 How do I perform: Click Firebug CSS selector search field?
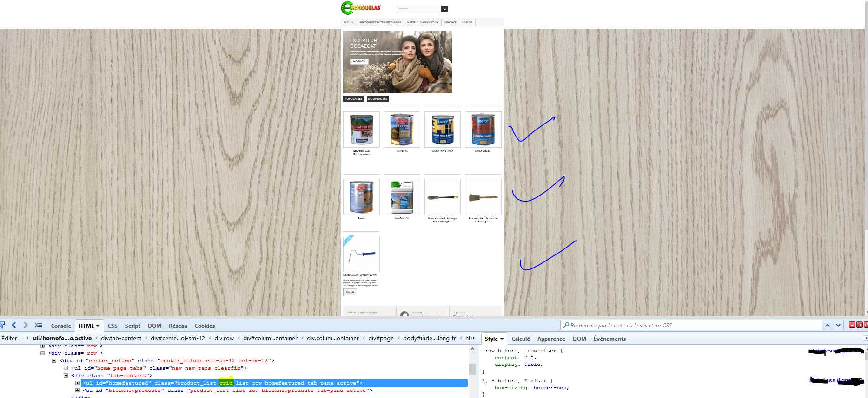pyautogui.click(x=691, y=325)
